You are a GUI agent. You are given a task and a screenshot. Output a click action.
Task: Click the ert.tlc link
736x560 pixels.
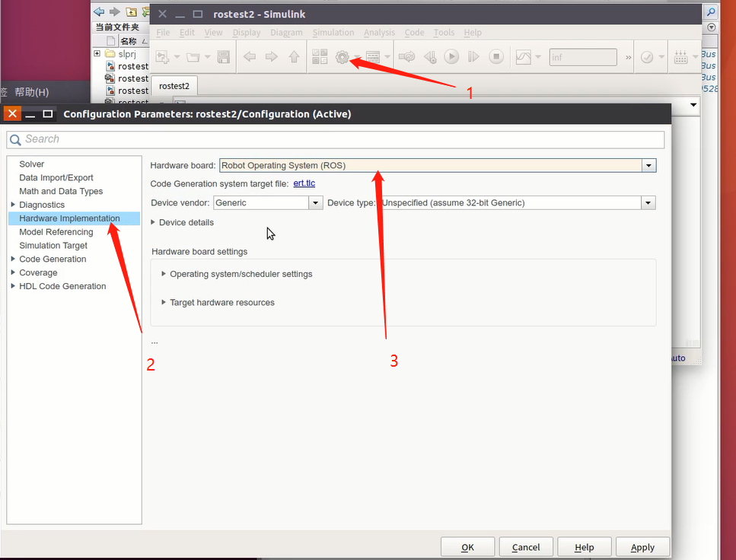pos(304,183)
